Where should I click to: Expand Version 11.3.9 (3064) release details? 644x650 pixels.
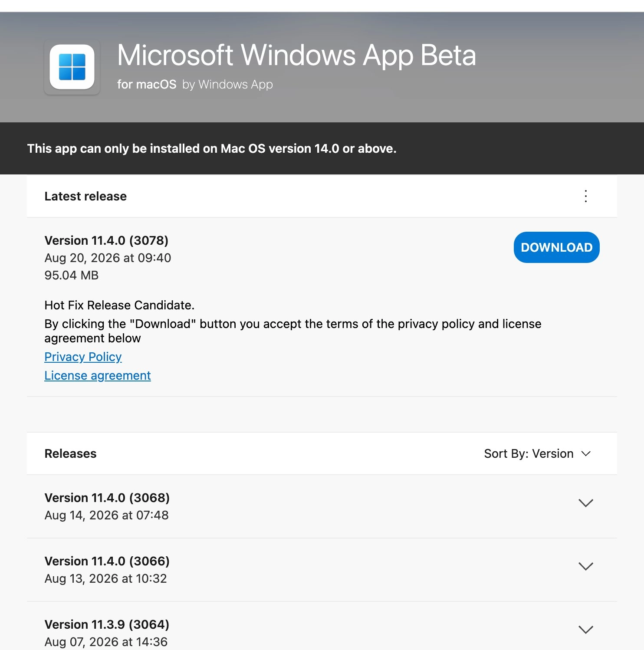coord(585,630)
